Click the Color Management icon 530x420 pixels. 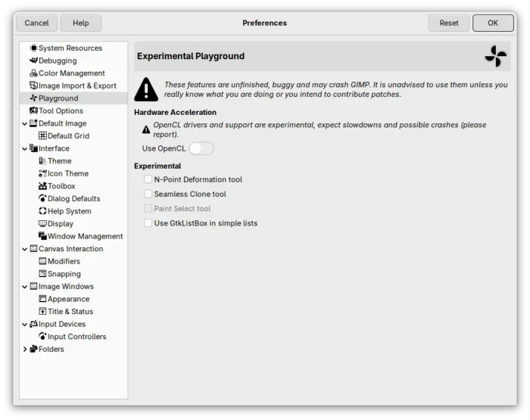click(33, 73)
